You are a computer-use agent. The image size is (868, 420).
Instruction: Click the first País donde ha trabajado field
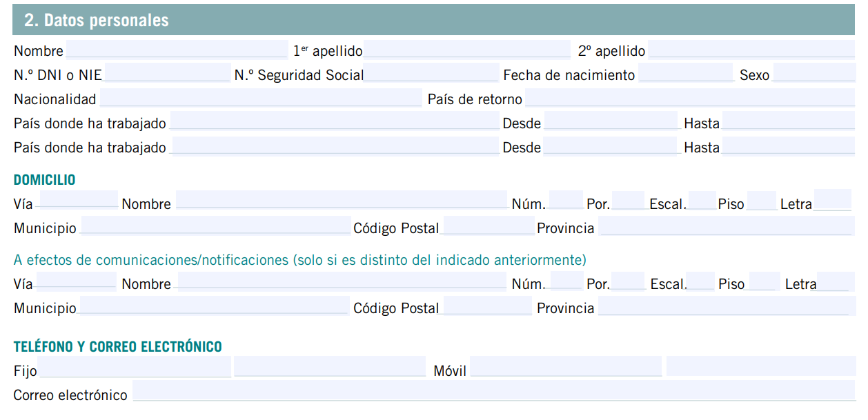point(335,121)
